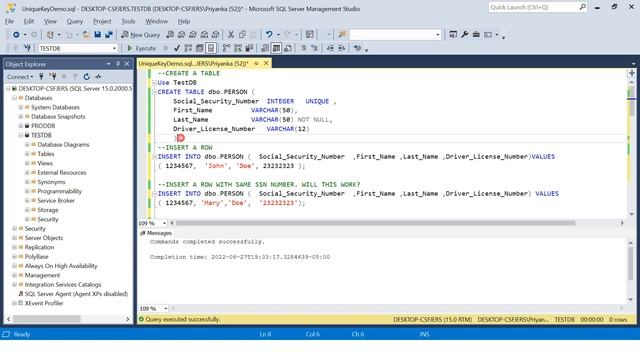This screenshot has width=640, height=360.
Task: Open the Connect dropdown in Object Explorer
Action: pos(20,77)
